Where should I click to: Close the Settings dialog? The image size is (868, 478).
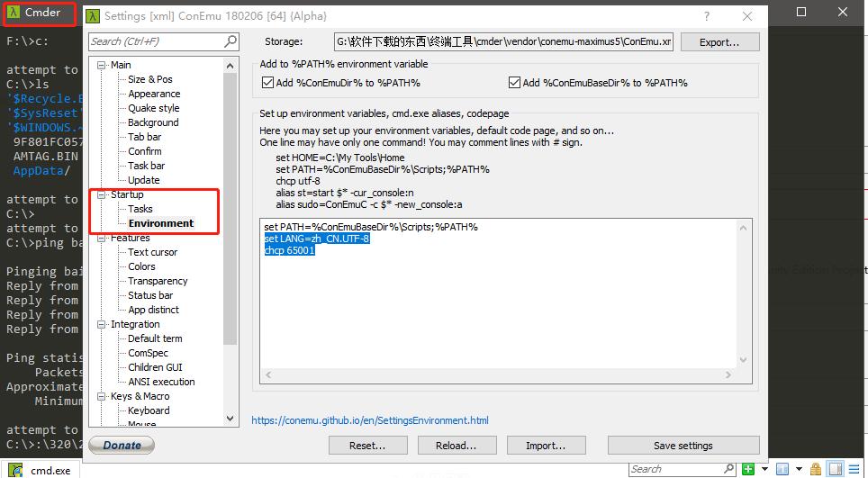pyautogui.click(x=747, y=16)
